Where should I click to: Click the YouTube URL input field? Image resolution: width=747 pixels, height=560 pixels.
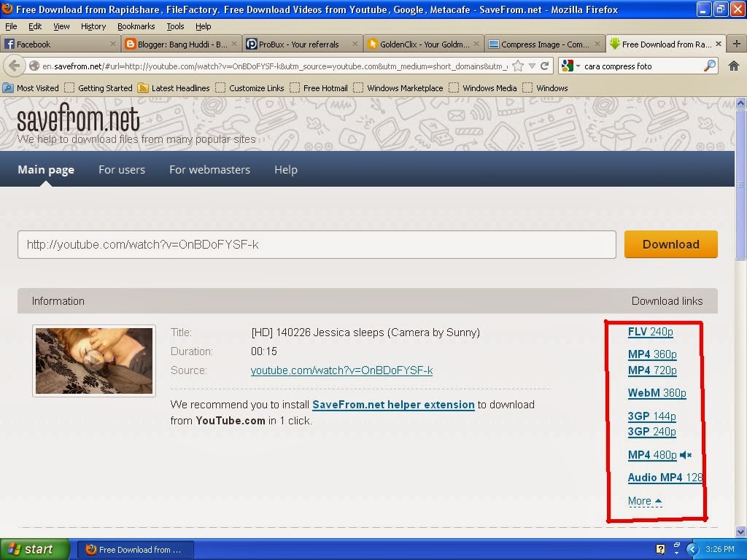coord(317,245)
